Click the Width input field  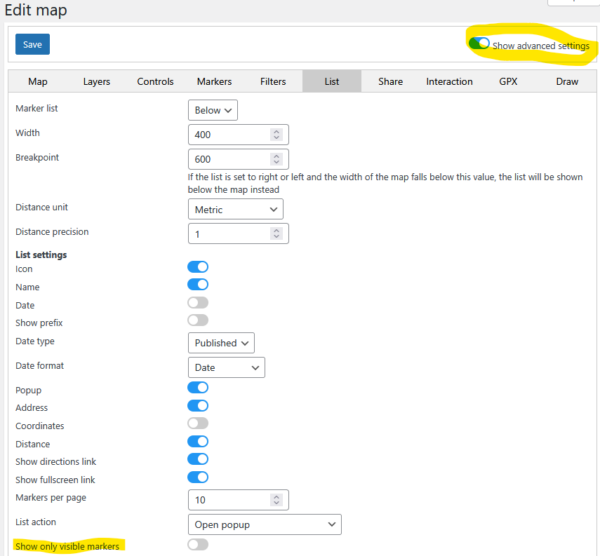228,134
